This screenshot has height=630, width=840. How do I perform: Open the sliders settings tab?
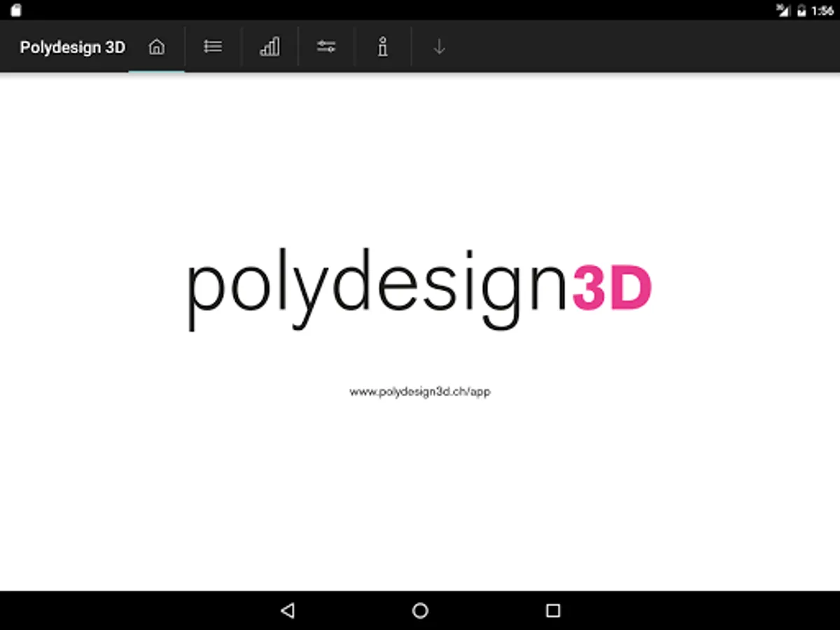coord(326,47)
